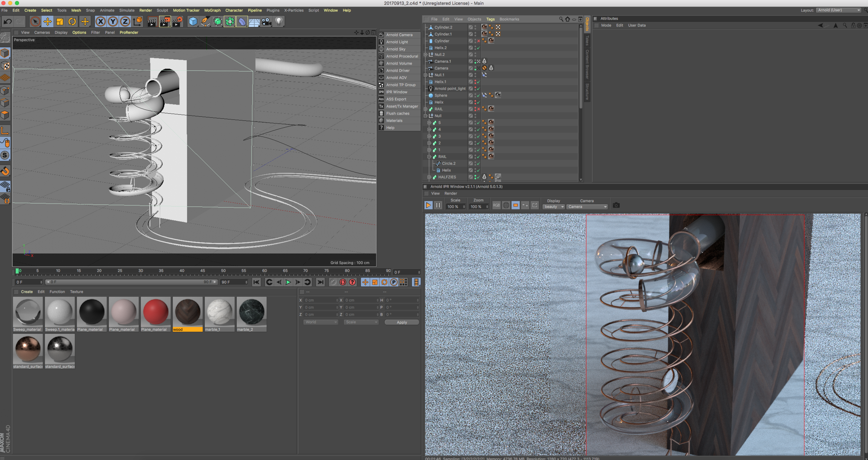Open Asset/Tx Manager entry
868x460 pixels.
pyautogui.click(x=399, y=106)
